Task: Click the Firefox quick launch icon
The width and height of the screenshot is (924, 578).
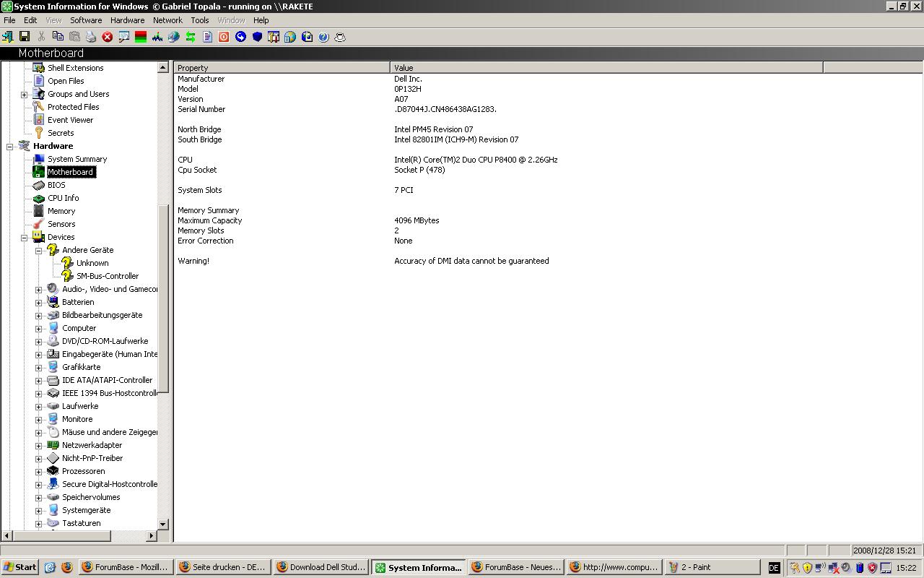Action: [x=67, y=567]
